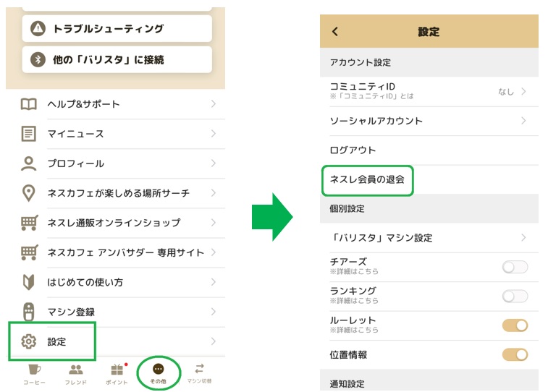Tap the gear icon for 設定
This screenshot has width=548, height=392.
29,341
